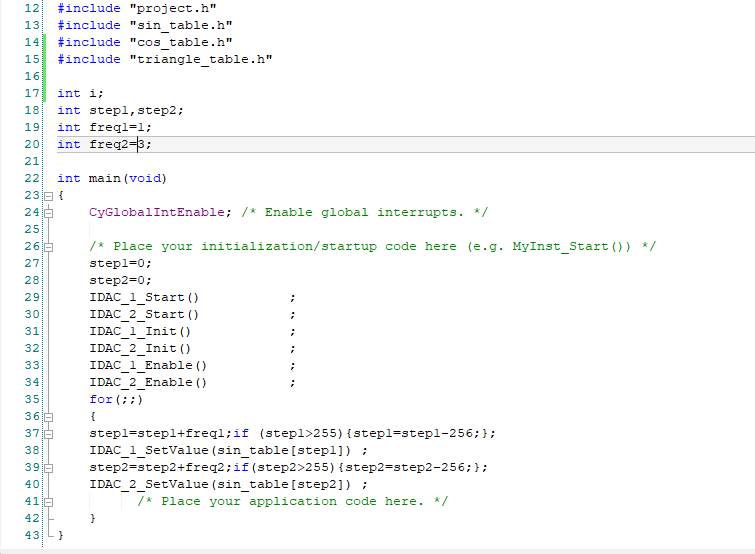This screenshot has width=755, height=554.
Task: Click the 'step1=step1+freq1' statement
Action: coord(156,433)
